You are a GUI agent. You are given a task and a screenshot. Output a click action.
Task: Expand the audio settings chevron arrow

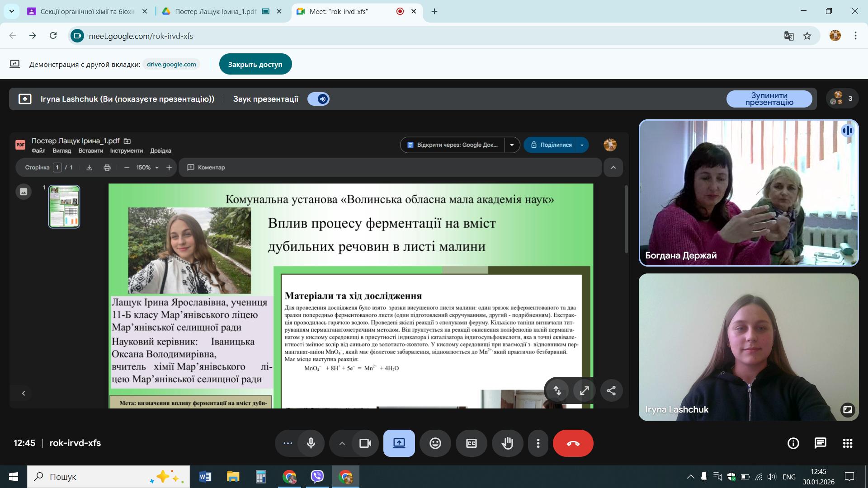(342, 443)
